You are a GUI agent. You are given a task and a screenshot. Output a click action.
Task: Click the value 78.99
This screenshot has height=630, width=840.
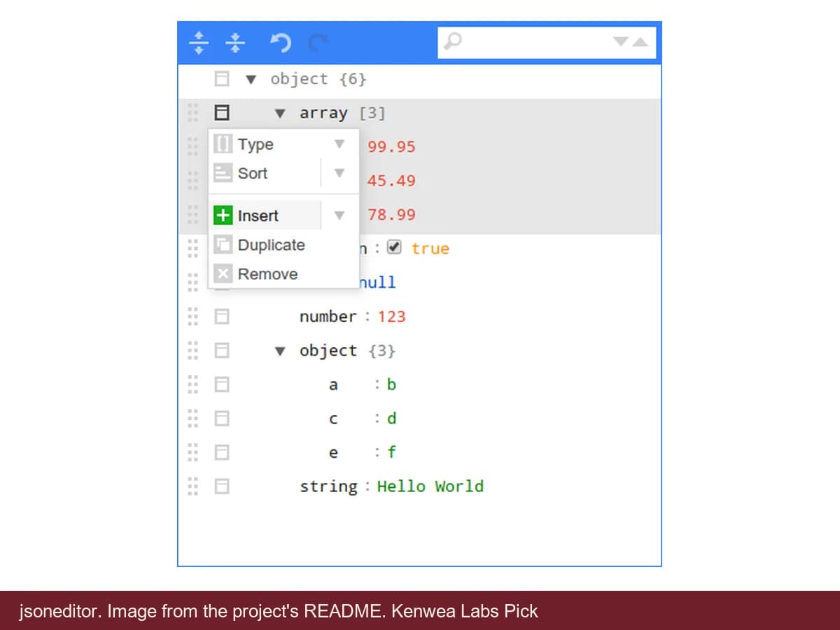391,214
